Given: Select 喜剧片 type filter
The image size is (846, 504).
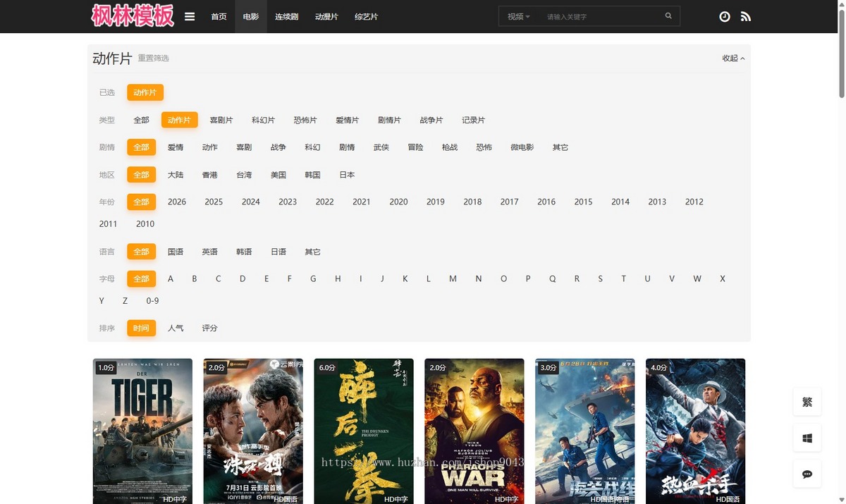Looking at the screenshot, I should pos(221,120).
